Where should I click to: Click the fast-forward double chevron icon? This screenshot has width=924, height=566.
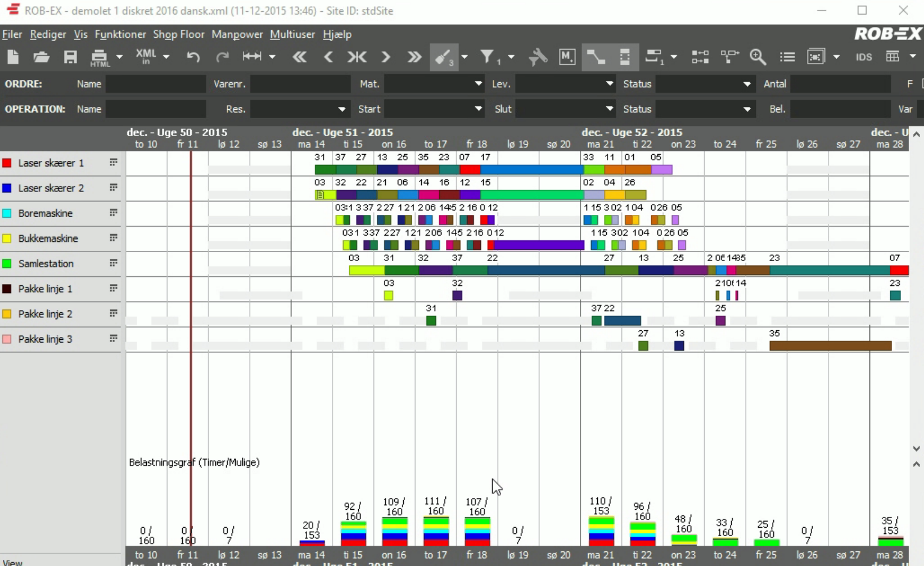point(414,57)
